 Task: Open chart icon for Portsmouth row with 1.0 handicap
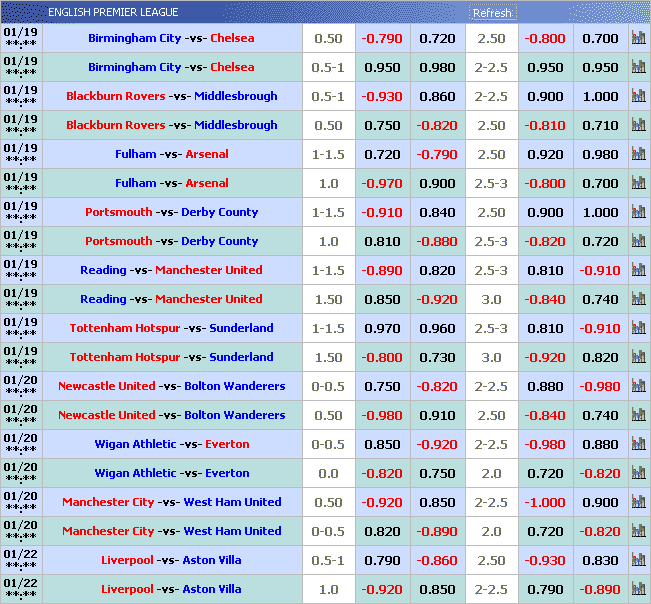638,241
